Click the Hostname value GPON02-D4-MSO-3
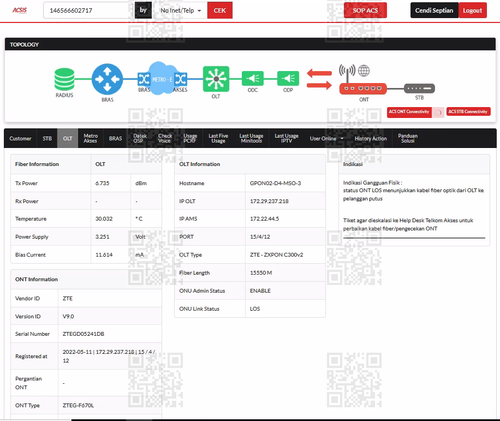Screen dimensions: 500x421 click(275, 183)
